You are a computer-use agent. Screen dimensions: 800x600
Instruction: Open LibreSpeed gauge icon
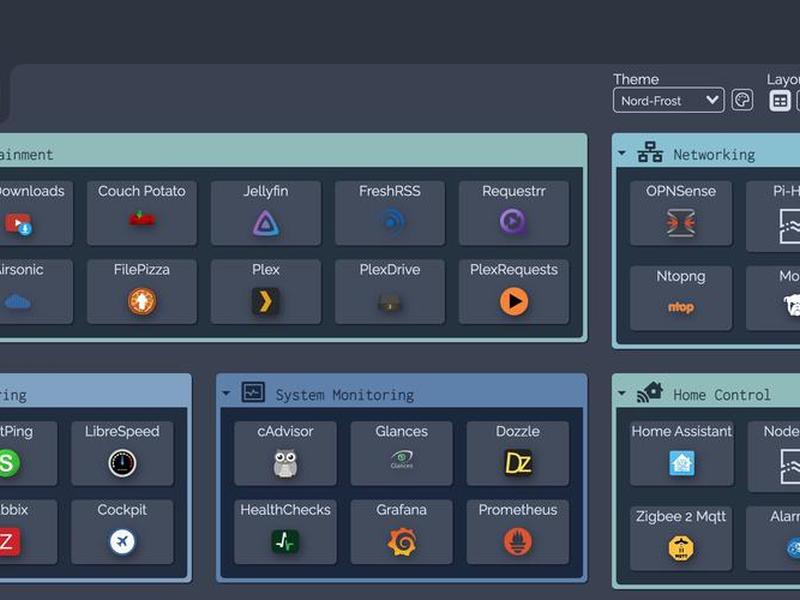122,463
